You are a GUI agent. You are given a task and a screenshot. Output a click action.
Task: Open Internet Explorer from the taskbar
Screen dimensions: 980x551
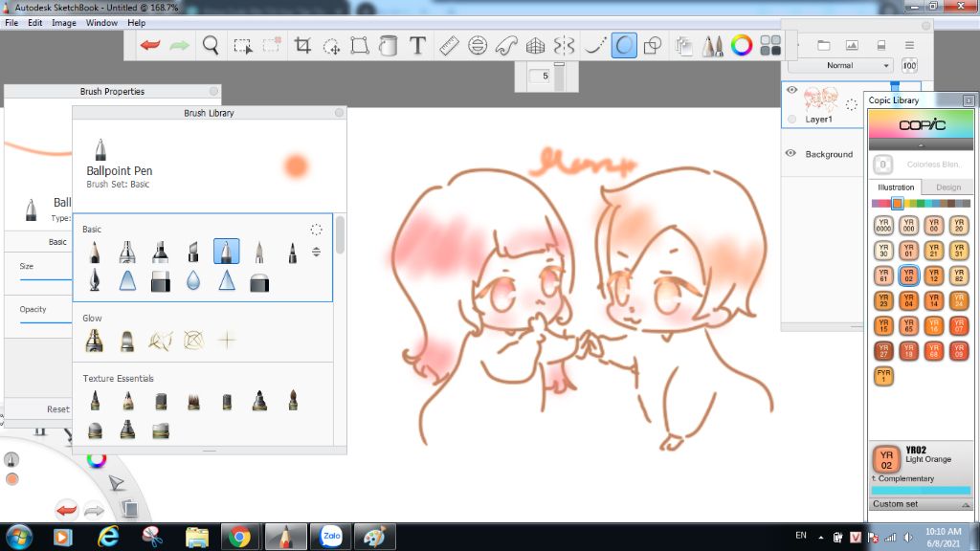tap(108, 537)
